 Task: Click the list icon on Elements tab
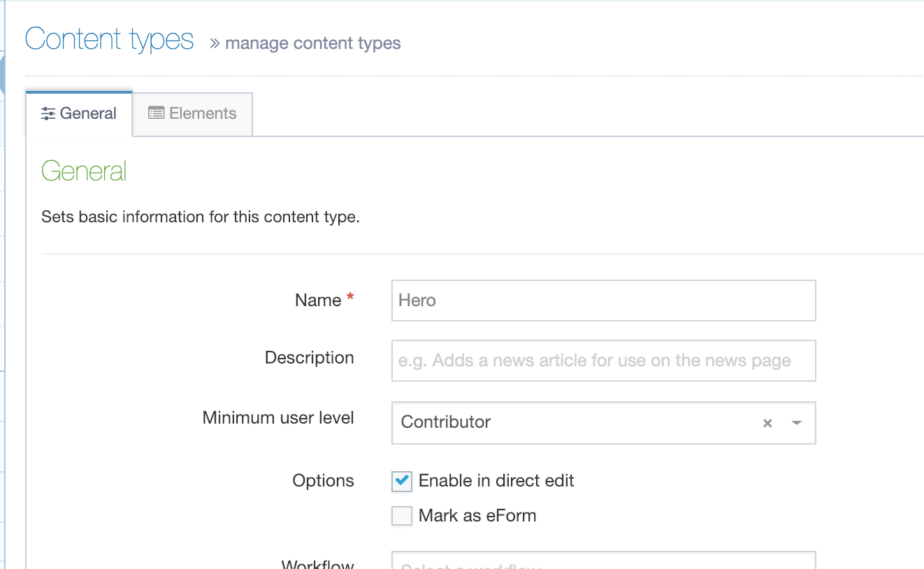[156, 113]
